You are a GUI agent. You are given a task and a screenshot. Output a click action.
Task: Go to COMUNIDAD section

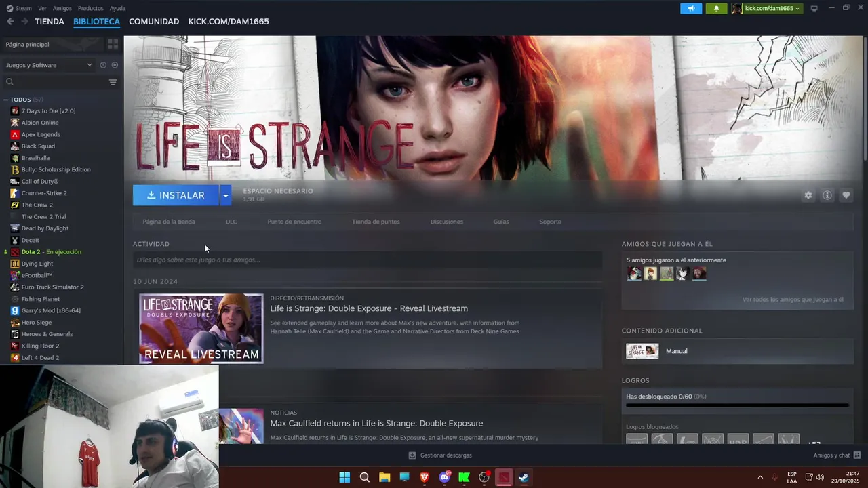pos(154,22)
